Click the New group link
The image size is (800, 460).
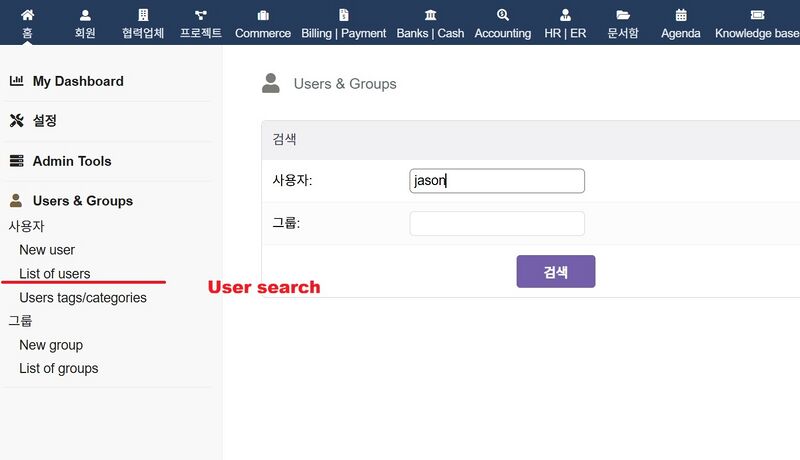(x=51, y=345)
